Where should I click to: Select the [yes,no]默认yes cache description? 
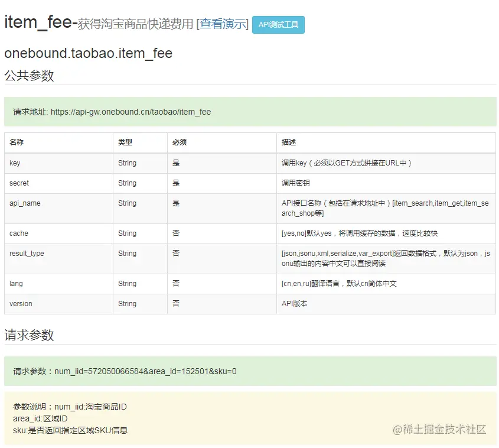(360, 233)
